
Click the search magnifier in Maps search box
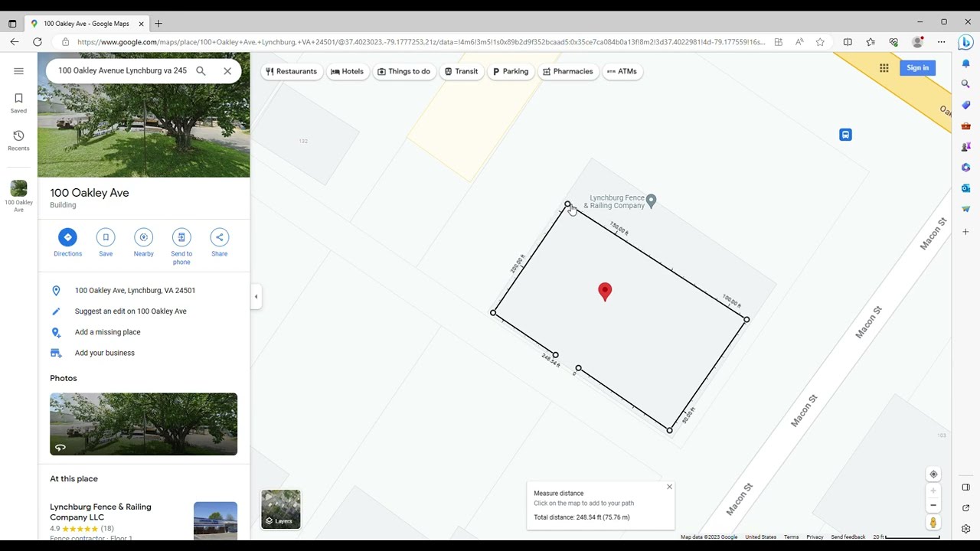click(201, 71)
